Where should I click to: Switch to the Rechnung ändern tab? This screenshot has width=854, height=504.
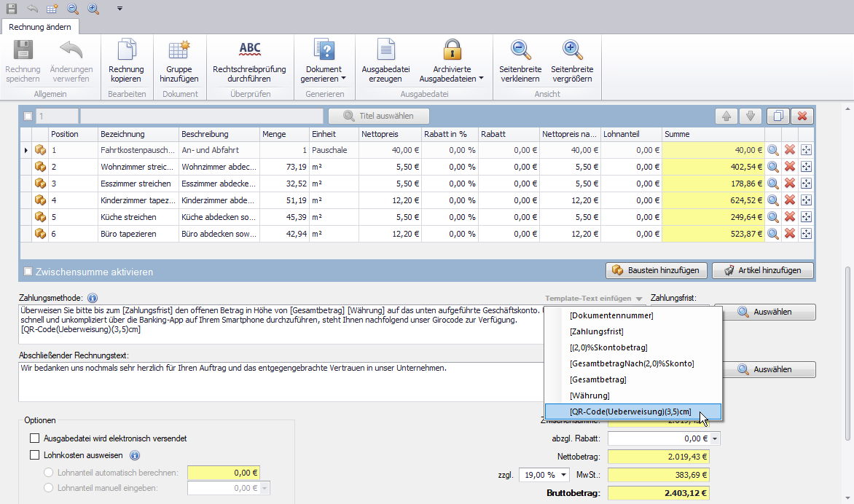40,27
